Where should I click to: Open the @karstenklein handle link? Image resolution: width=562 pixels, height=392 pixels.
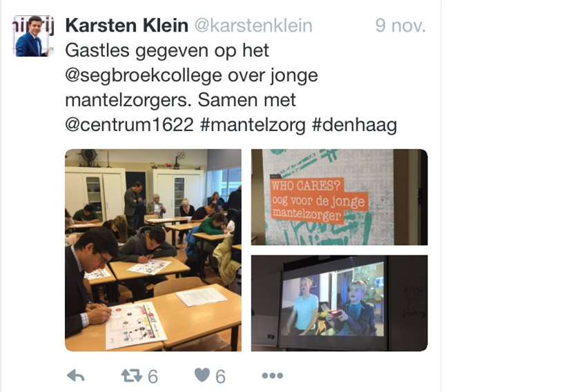pos(253,26)
